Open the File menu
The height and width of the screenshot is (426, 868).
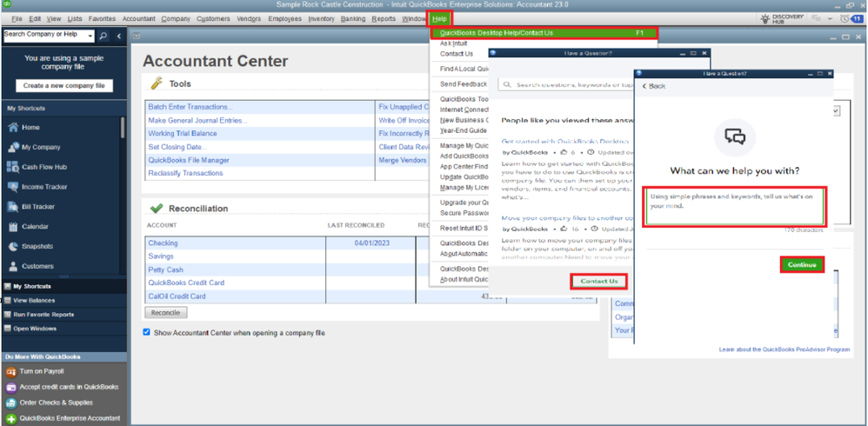[17, 19]
